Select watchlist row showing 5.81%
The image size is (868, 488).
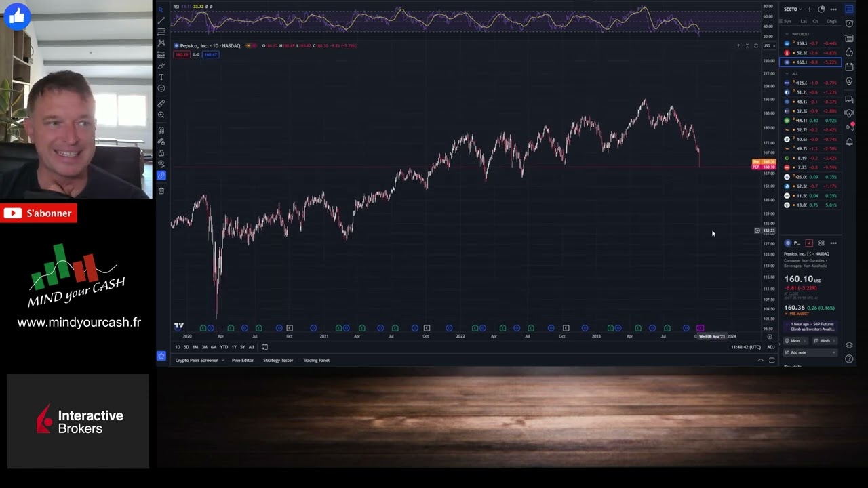pyautogui.click(x=811, y=205)
